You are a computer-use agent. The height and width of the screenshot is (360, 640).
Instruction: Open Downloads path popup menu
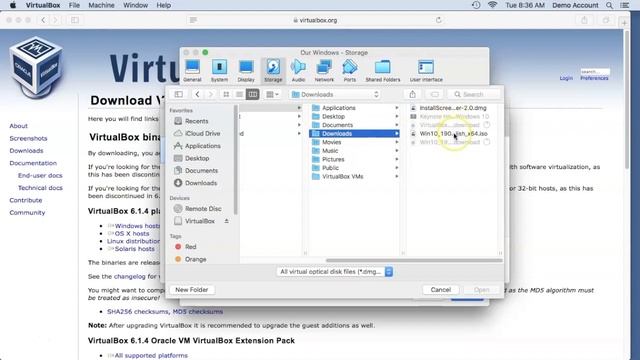point(335,94)
